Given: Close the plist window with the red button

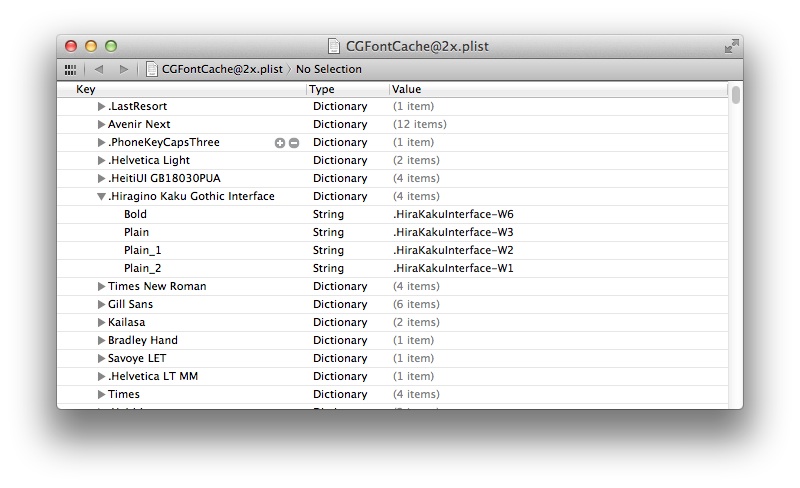Looking at the screenshot, I should tap(71, 46).
